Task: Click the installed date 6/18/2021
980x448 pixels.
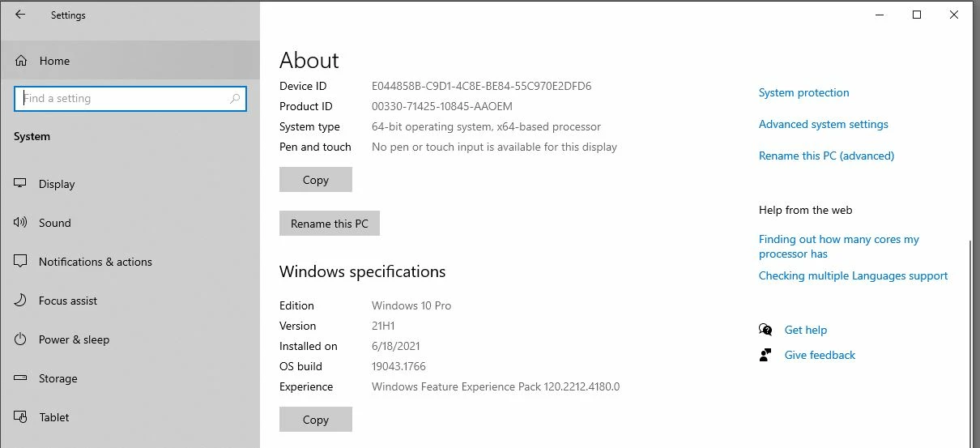Action: 396,346
